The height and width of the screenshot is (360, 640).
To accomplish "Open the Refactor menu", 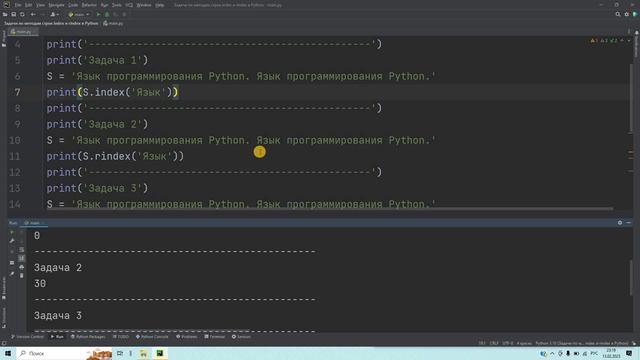I will [x=89, y=5].
